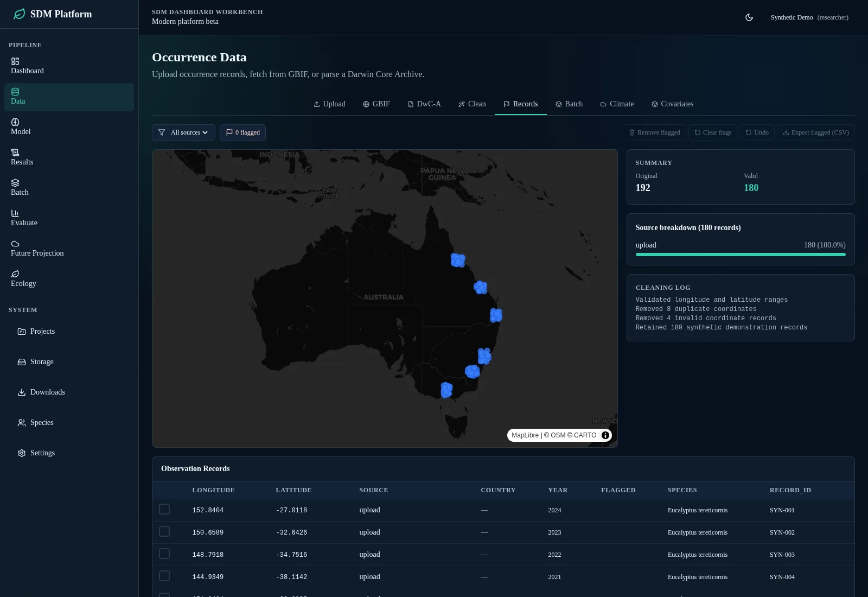Screen dimensions: 868x597
Task: Click the upload source progress bar
Action: point(741,255)
